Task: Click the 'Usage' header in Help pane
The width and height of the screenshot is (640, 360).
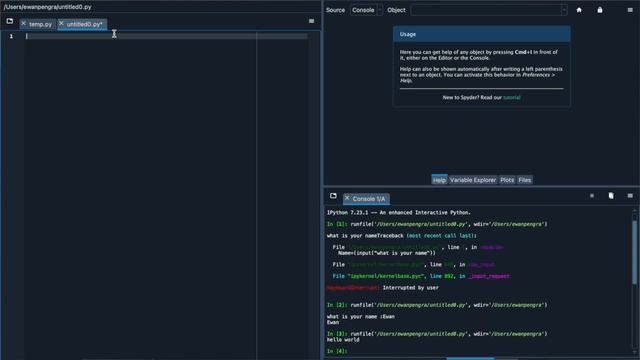Action: pos(482,34)
